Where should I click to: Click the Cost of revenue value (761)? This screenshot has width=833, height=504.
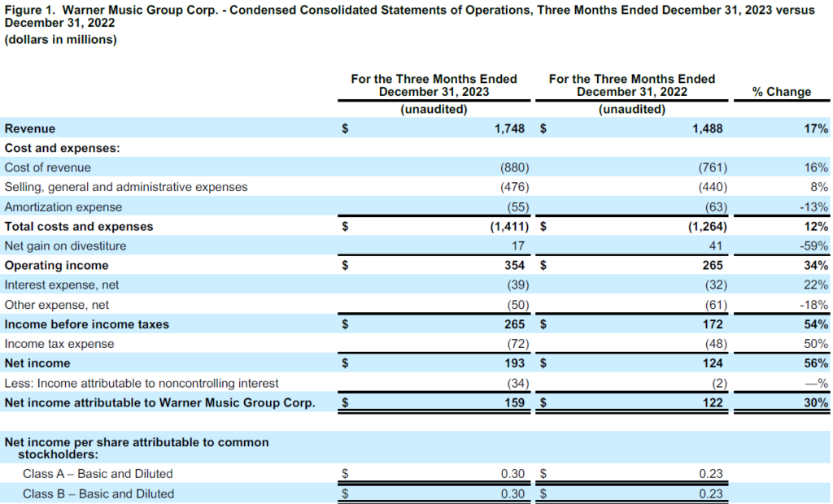[x=713, y=167]
